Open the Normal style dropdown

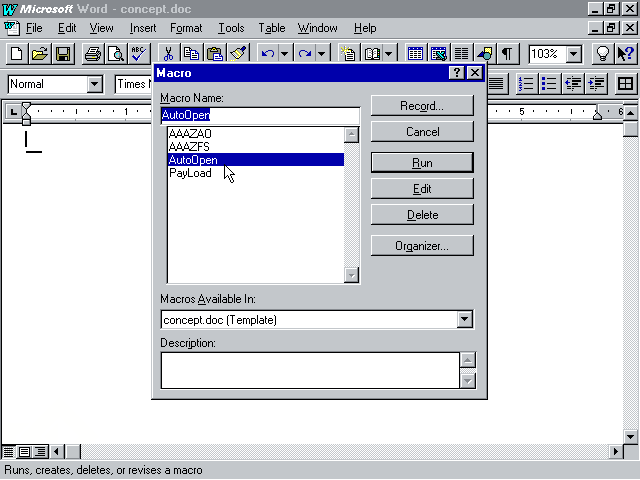(94, 84)
